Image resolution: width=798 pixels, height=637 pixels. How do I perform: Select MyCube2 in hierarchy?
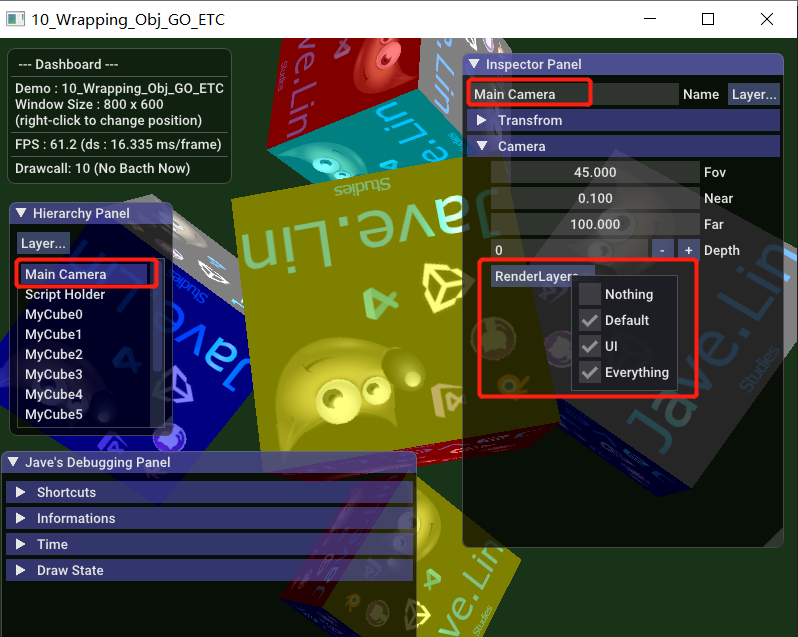pos(84,354)
